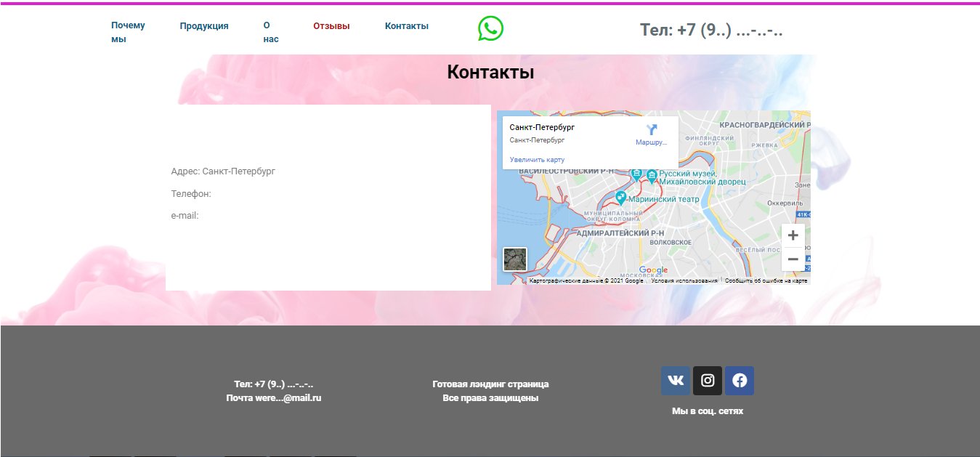
Task: Go to Почему мы menu item
Action: coord(128,32)
